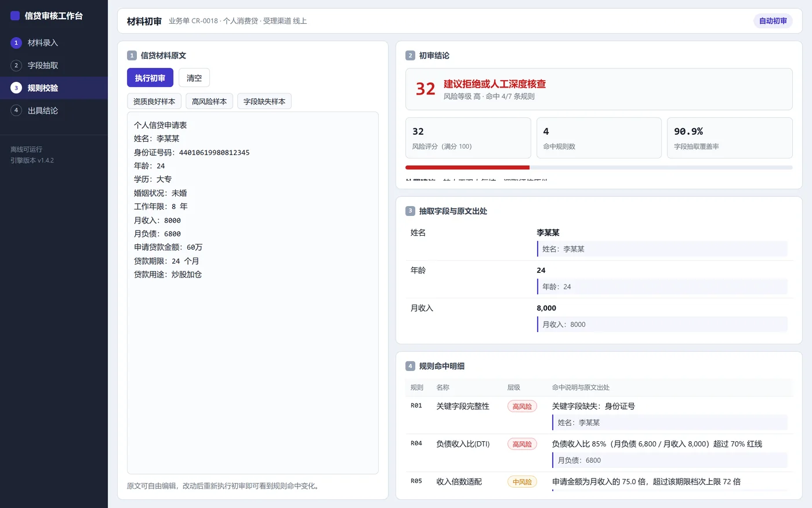The image size is (812, 508).
Task: Click the 自动初审 badge in header
Action: pyautogui.click(x=773, y=21)
